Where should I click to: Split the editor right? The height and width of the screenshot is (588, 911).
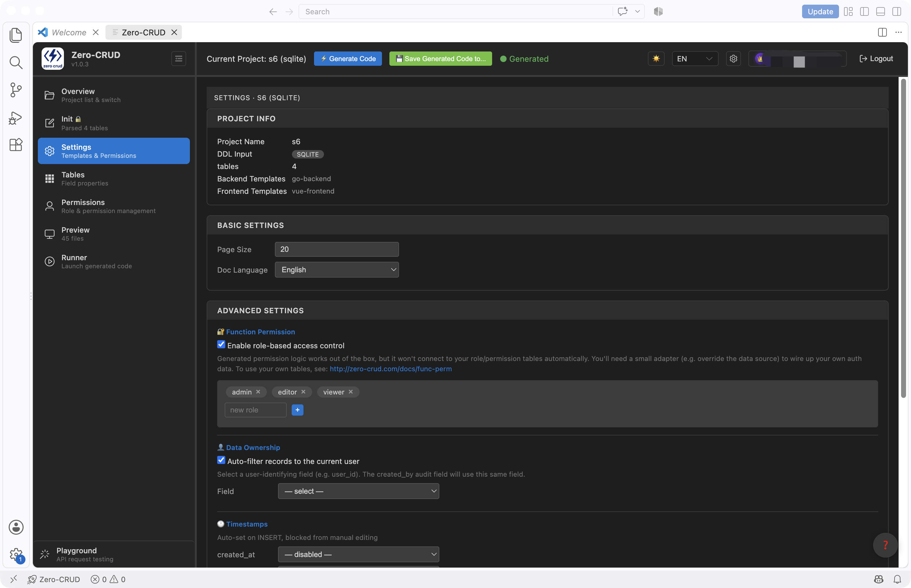882,33
